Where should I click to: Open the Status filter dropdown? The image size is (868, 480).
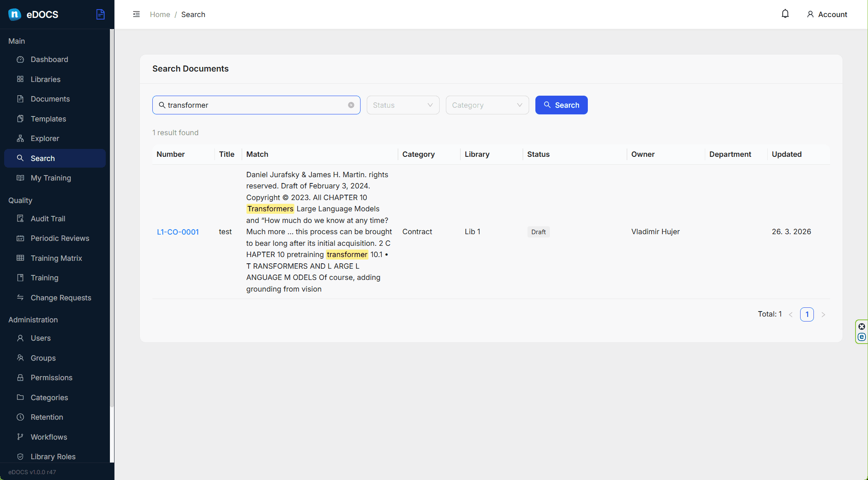point(403,105)
